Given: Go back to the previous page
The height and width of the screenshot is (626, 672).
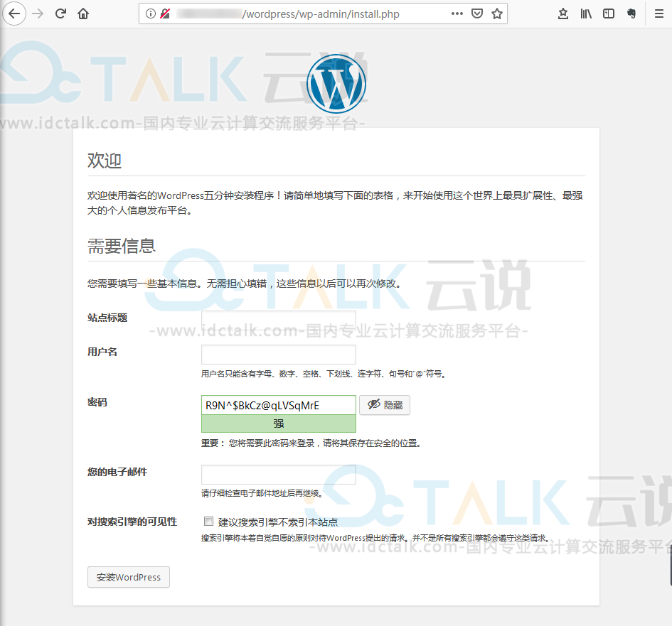Looking at the screenshot, I should tap(14, 14).
